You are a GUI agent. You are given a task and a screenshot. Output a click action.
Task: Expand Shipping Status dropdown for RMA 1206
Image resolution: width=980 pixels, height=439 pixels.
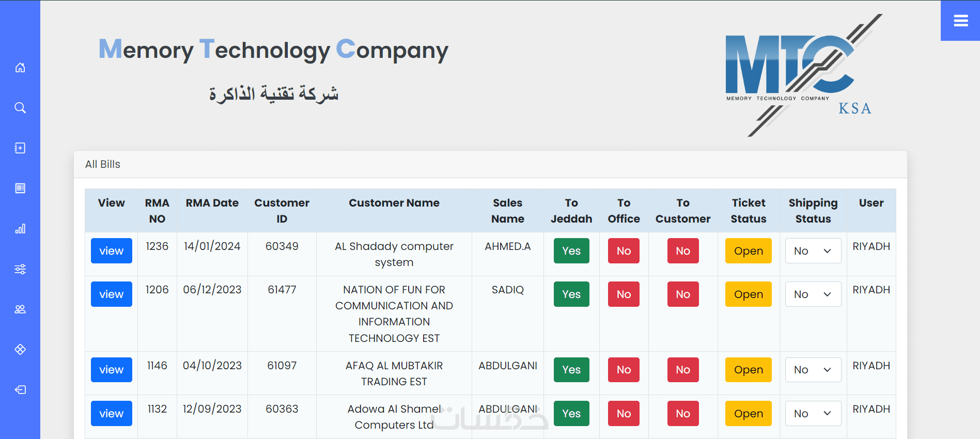[x=813, y=294]
